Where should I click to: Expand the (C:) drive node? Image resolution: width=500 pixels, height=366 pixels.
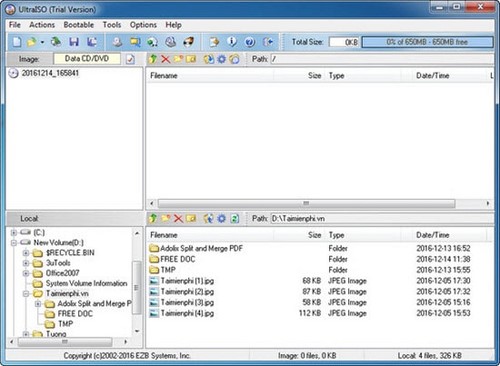14,232
